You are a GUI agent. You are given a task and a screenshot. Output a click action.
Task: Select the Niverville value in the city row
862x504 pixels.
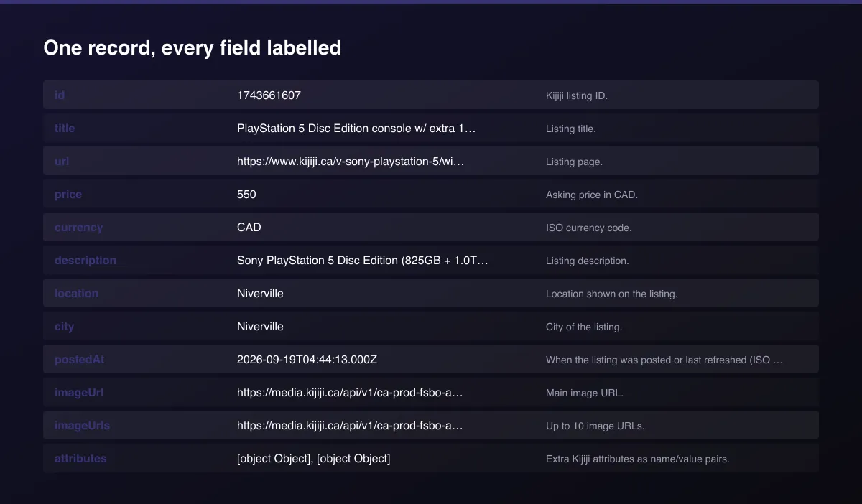coord(260,326)
